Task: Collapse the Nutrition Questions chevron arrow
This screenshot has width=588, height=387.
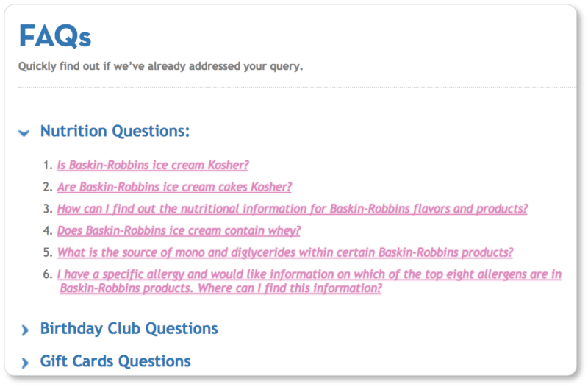Action: point(24,133)
